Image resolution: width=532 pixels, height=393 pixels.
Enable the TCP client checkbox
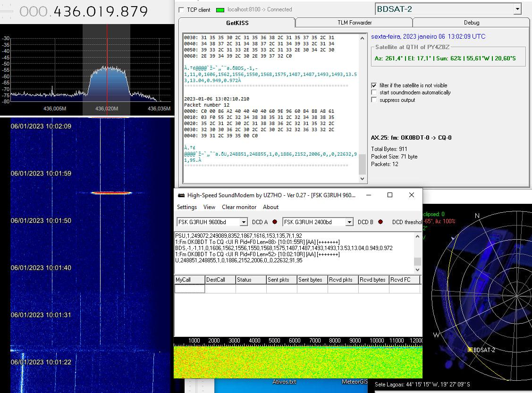[x=181, y=9]
